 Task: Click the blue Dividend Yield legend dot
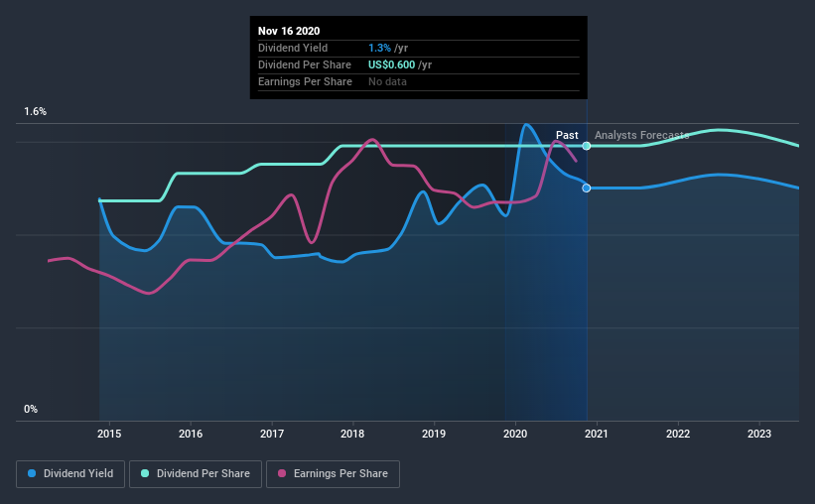32,473
